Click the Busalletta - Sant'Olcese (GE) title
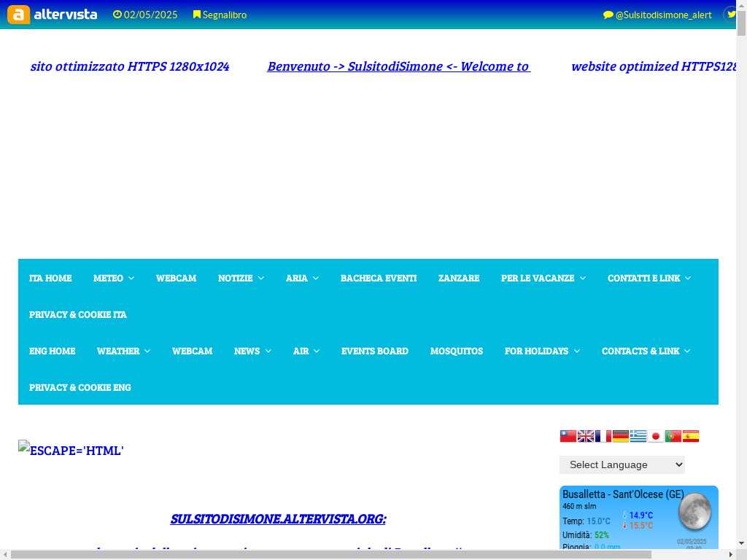 [x=623, y=494]
